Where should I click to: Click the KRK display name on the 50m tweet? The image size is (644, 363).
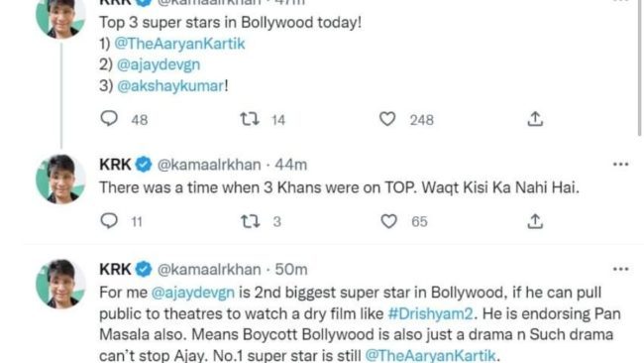click(x=115, y=270)
